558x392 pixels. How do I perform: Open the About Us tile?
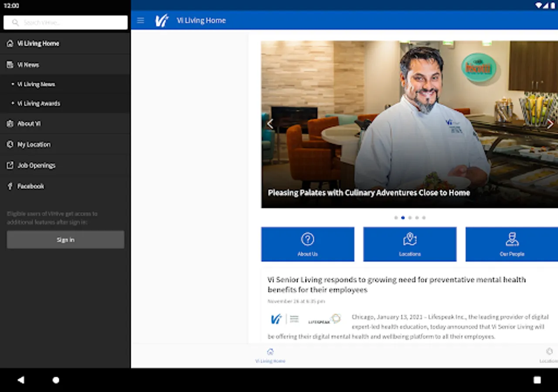(x=308, y=244)
